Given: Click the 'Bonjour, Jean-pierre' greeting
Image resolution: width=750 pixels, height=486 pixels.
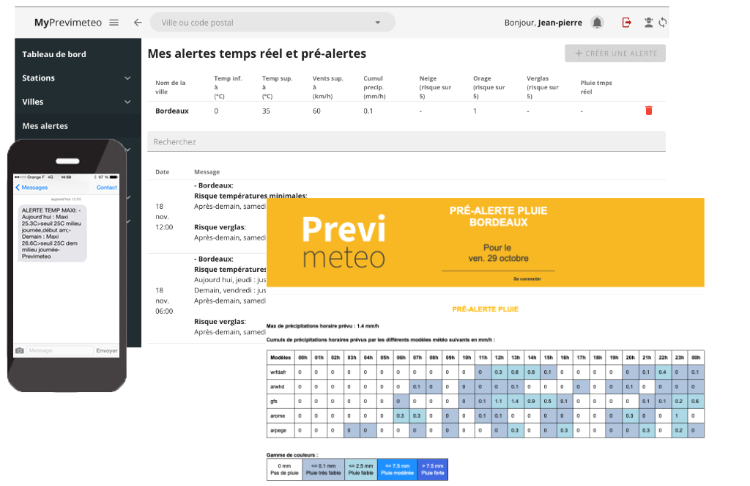Looking at the screenshot, I should click(543, 22).
